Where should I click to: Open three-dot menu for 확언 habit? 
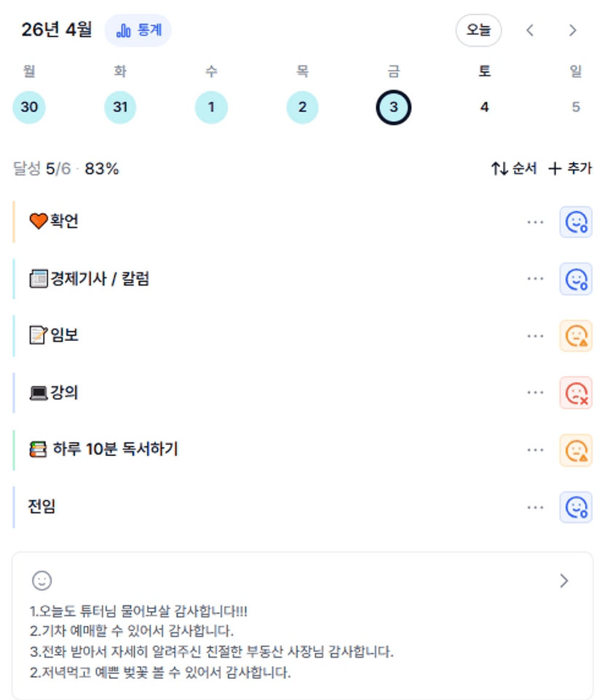pos(535,222)
